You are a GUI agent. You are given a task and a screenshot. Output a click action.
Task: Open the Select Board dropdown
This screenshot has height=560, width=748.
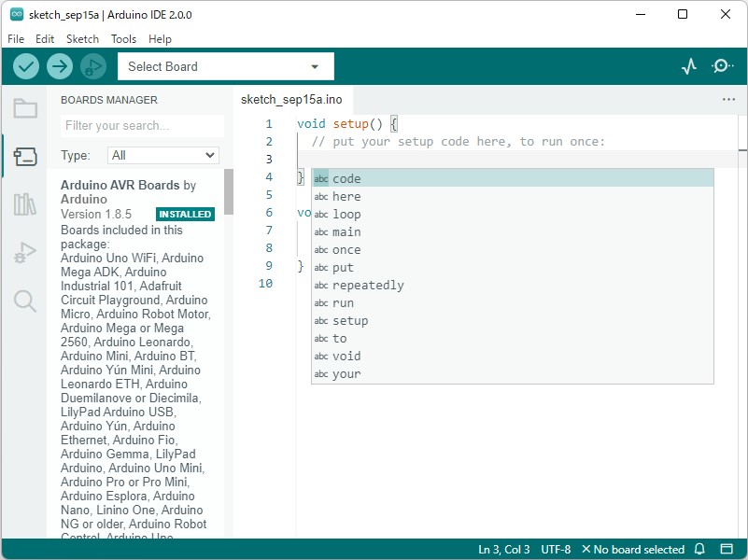[226, 66]
